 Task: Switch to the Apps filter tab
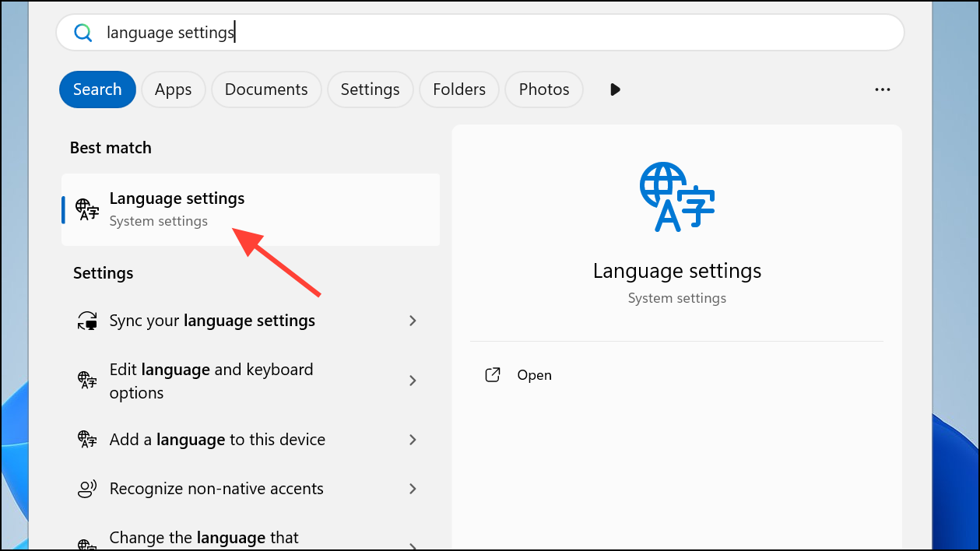tap(173, 89)
